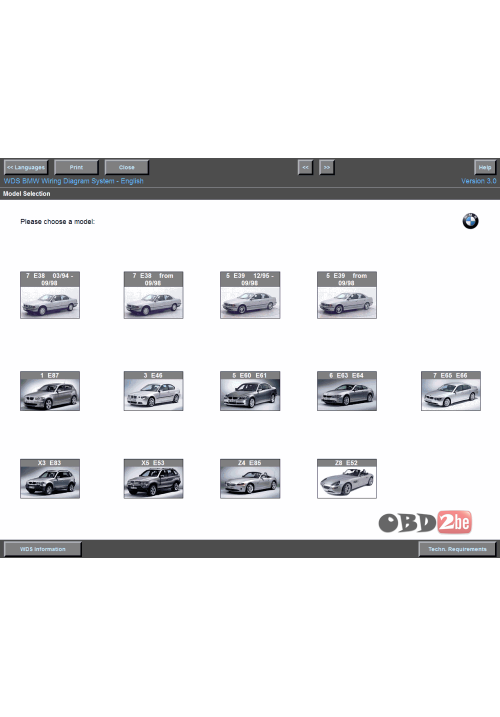Choose the 5 E39 from 09/98 model

click(347, 295)
